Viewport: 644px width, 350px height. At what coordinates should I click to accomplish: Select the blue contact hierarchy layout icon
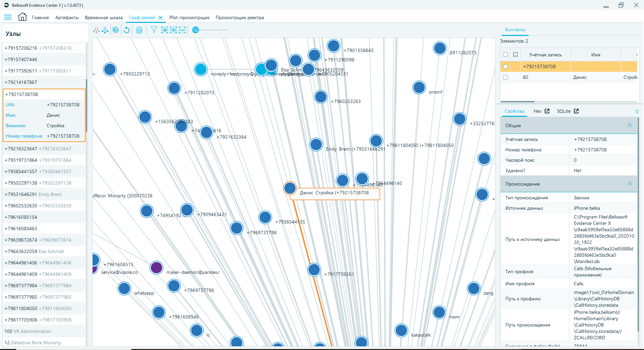coord(105,30)
